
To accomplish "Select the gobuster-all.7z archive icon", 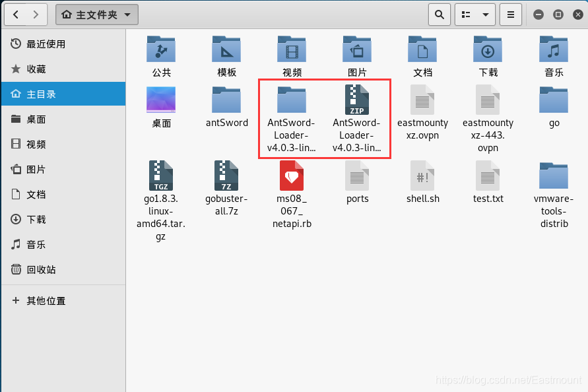I will coord(226,176).
